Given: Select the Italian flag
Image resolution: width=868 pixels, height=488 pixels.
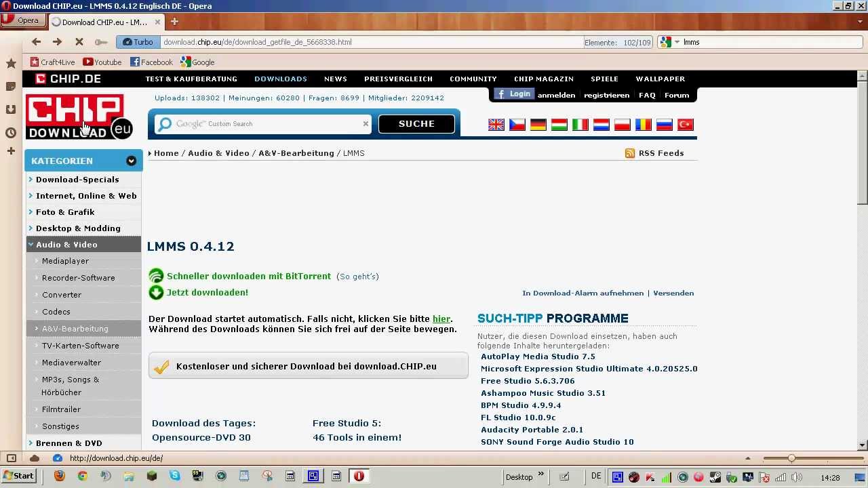Looking at the screenshot, I should point(580,125).
